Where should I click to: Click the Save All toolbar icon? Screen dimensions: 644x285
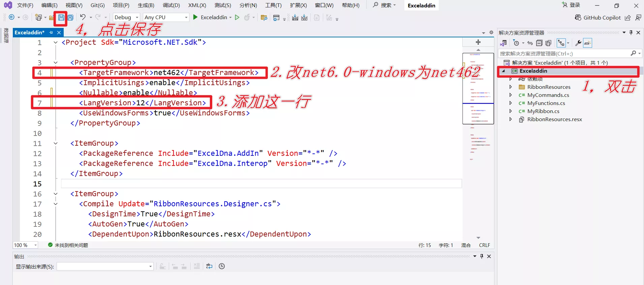pyautogui.click(x=70, y=17)
